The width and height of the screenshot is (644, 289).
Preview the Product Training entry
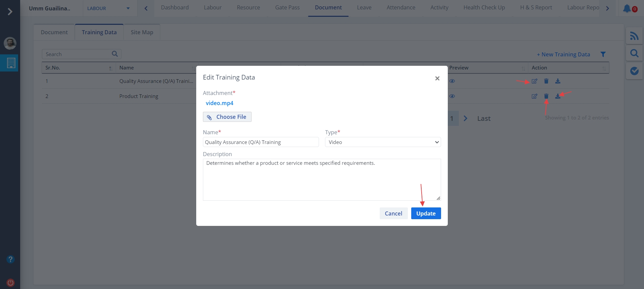452,96
